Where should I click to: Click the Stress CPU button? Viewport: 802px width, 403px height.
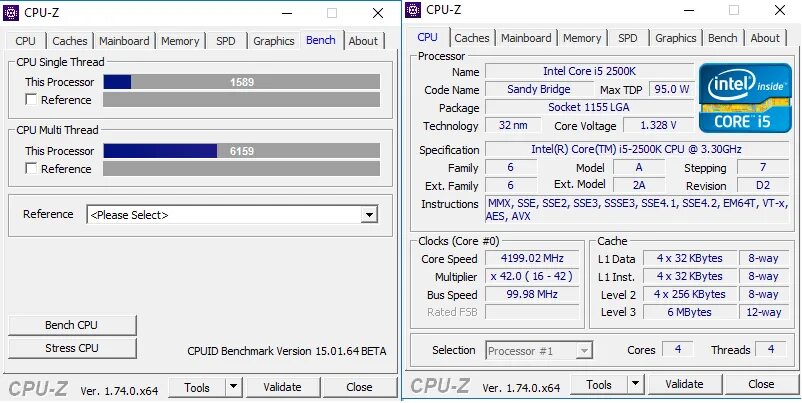tap(72, 348)
